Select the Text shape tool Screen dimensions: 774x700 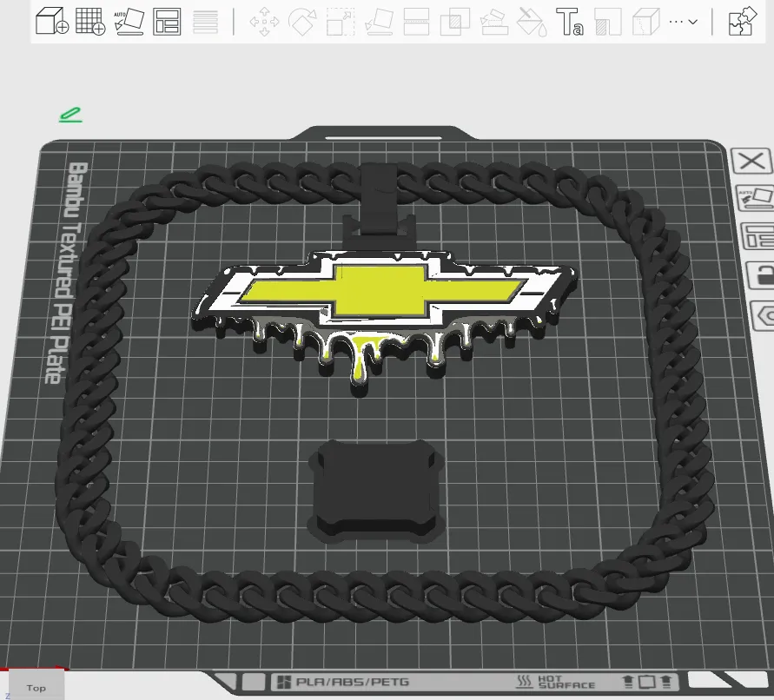point(570,22)
